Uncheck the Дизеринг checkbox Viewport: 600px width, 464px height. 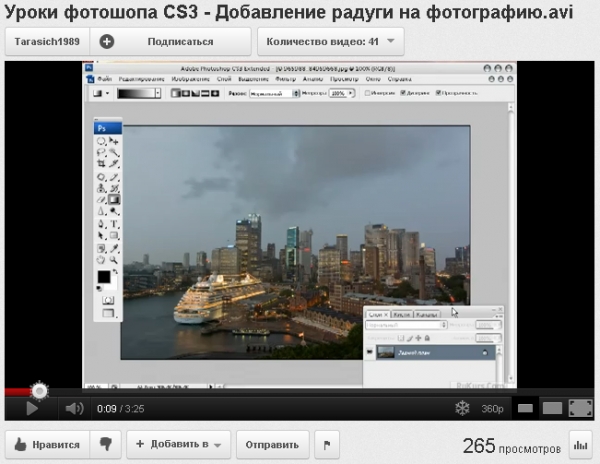pyautogui.click(x=403, y=93)
